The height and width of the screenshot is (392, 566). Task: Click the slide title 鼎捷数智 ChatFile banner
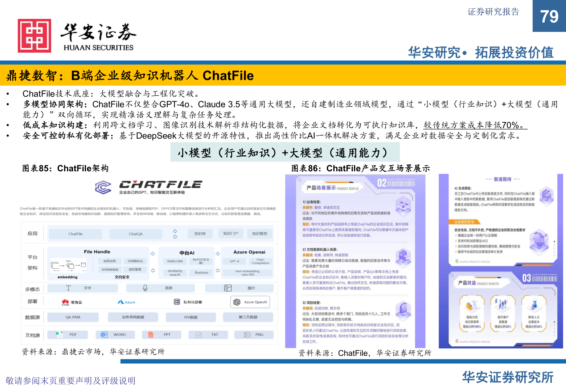click(x=283, y=75)
